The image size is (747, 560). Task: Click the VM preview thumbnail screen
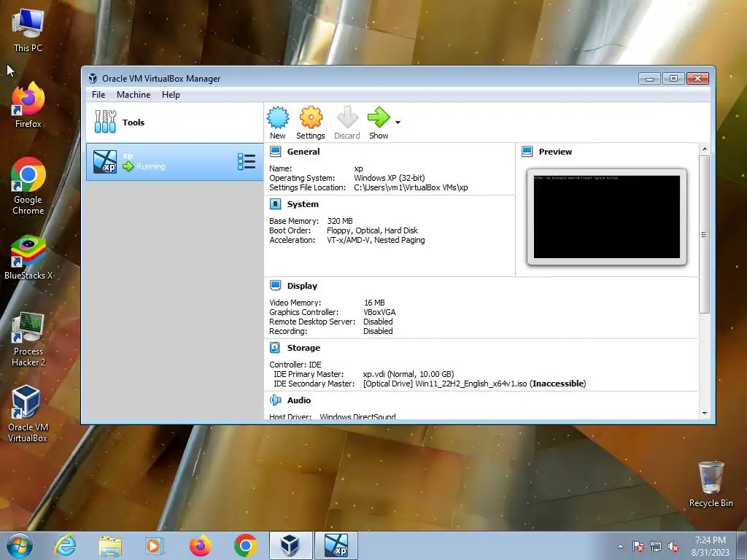[x=606, y=217]
